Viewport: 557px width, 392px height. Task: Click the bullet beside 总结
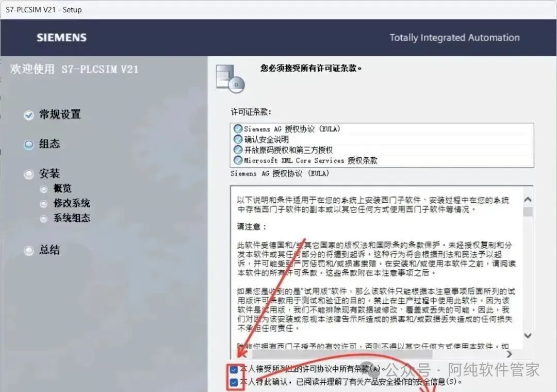(x=28, y=251)
